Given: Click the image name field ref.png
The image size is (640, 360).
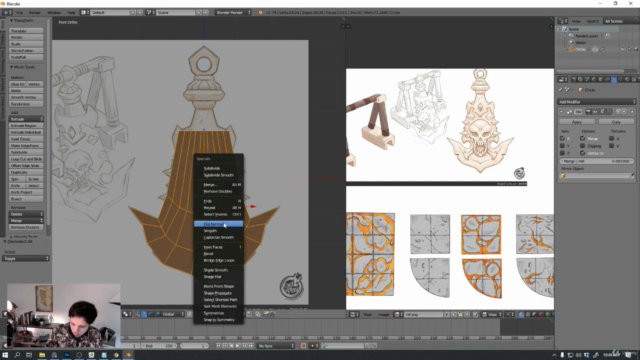Looking at the screenshot, I should point(424,314).
